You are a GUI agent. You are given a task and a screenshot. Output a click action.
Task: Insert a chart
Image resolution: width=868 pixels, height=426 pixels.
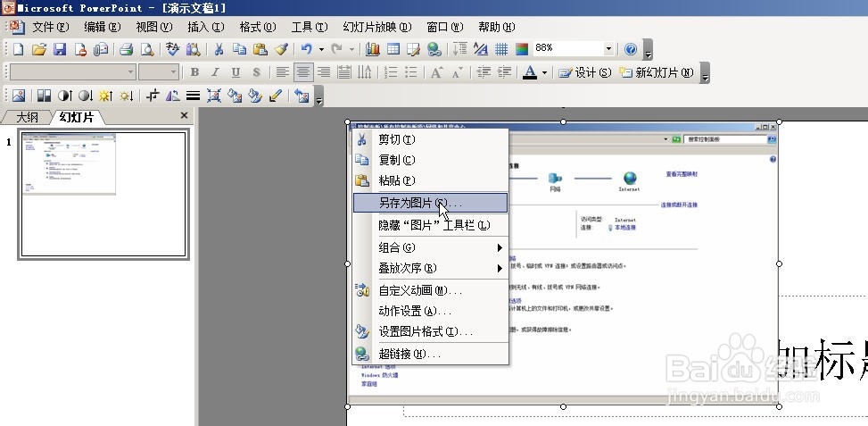373,49
